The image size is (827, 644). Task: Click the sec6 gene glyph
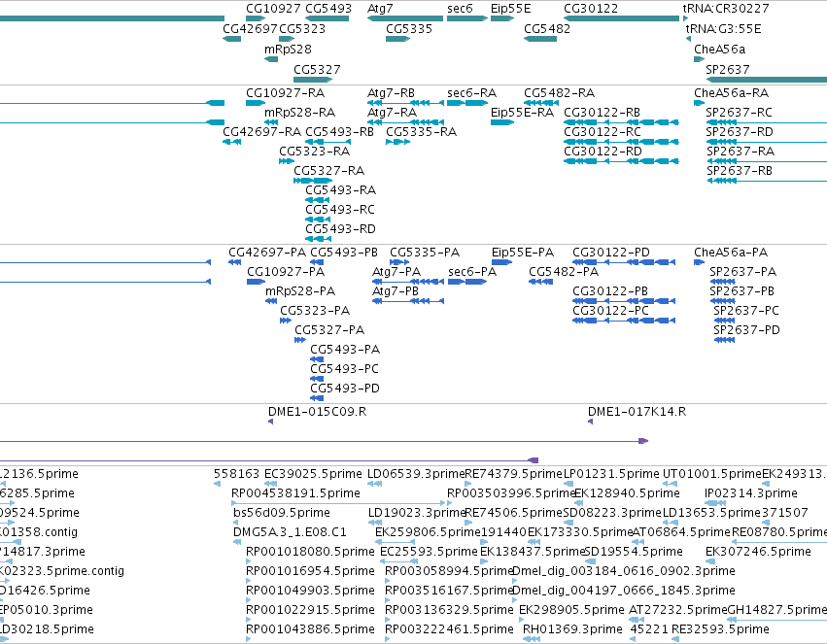pos(466,18)
